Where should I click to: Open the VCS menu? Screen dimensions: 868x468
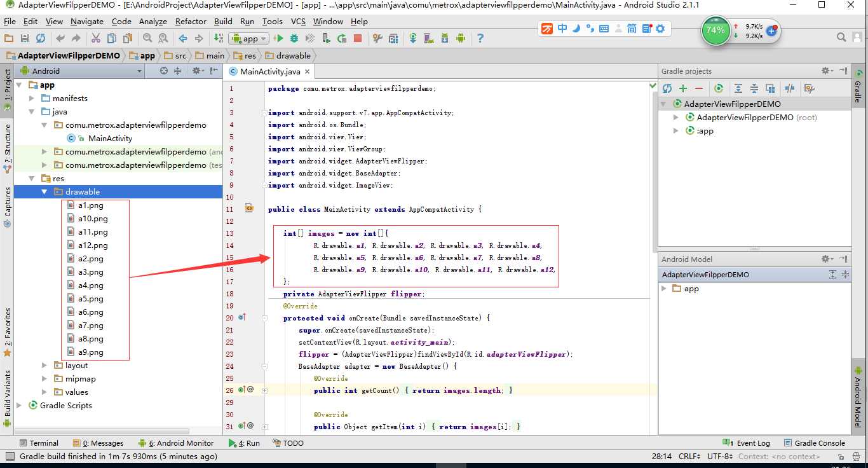[x=298, y=21]
